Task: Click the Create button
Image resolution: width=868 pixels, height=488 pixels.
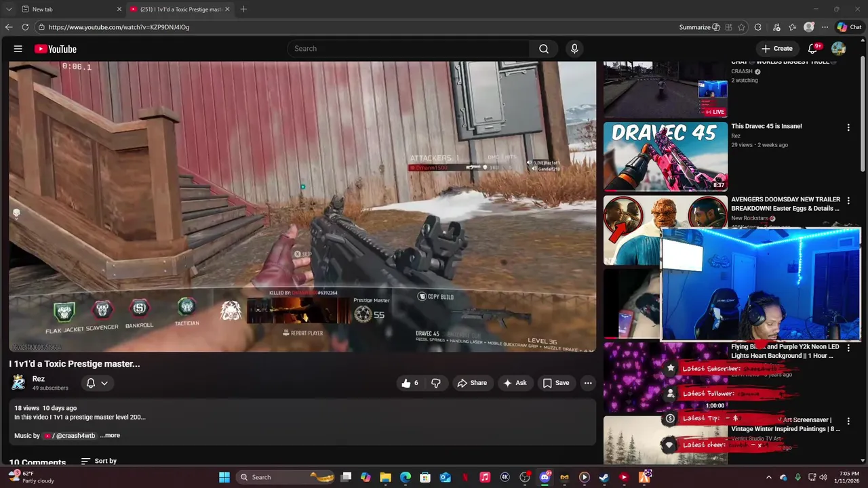Action: click(x=776, y=49)
